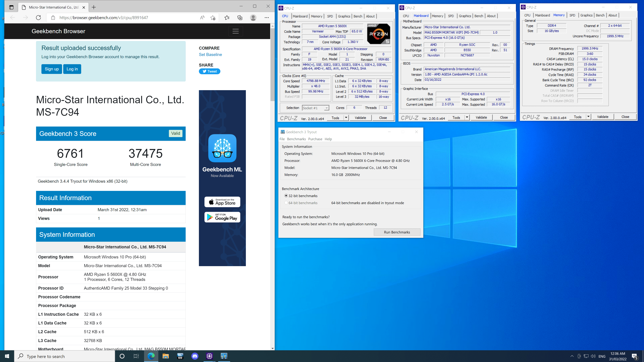Click the browser address bar URL
The image size is (644, 362).
pos(103,17)
